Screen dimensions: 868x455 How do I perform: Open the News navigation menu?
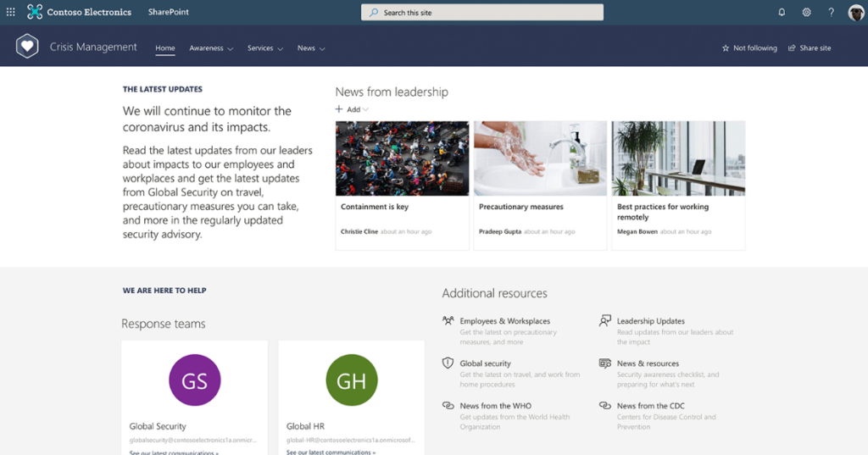pos(306,48)
